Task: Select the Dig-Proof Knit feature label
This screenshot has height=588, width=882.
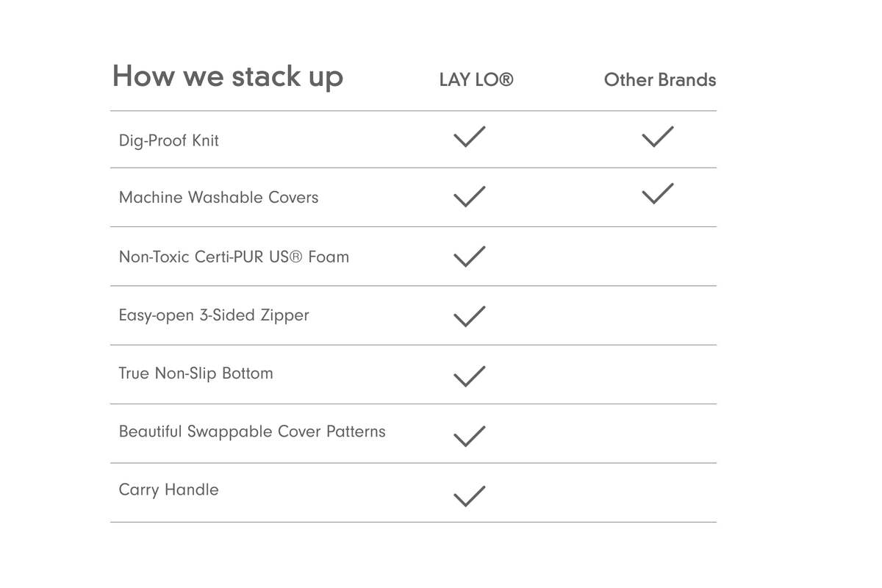Action: [169, 140]
